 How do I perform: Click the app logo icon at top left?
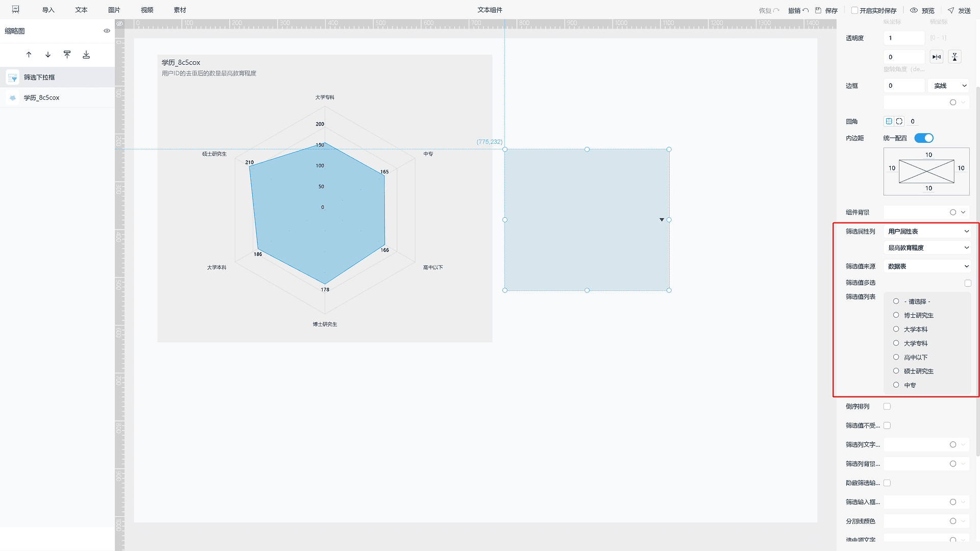pyautogui.click(x=15, y=9)
